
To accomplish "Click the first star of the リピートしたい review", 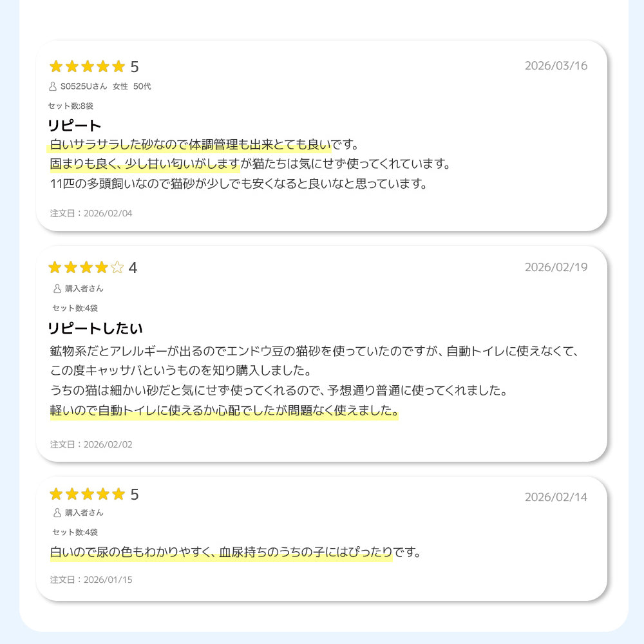I will point(55,267).
